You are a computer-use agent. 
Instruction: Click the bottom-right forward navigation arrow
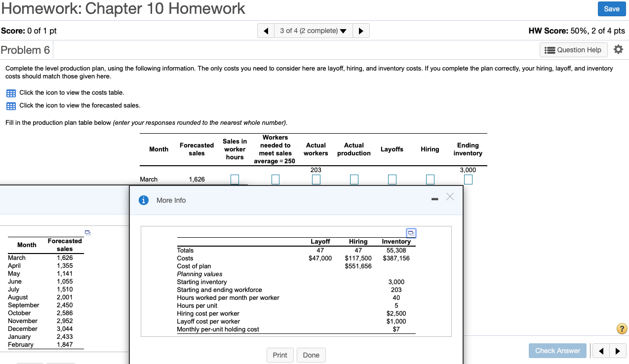(618, 351)
